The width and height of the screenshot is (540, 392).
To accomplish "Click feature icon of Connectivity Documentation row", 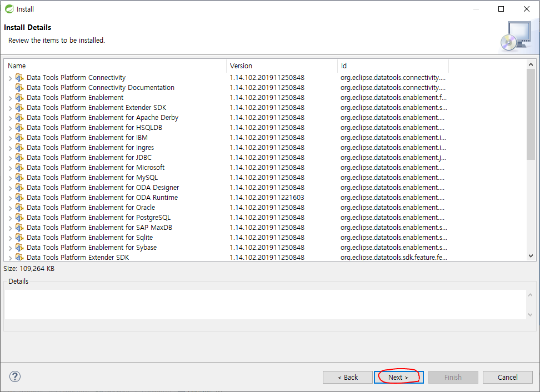I will click(19, 87).
